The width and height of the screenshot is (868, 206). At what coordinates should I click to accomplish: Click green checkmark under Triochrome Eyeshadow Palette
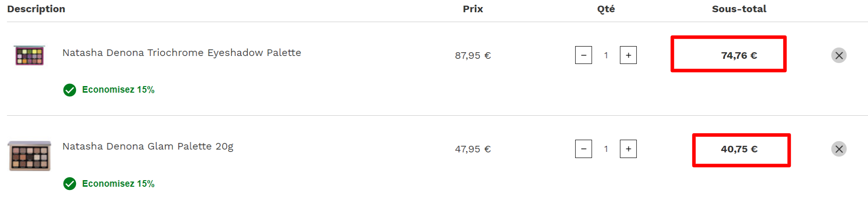(70, 90)
